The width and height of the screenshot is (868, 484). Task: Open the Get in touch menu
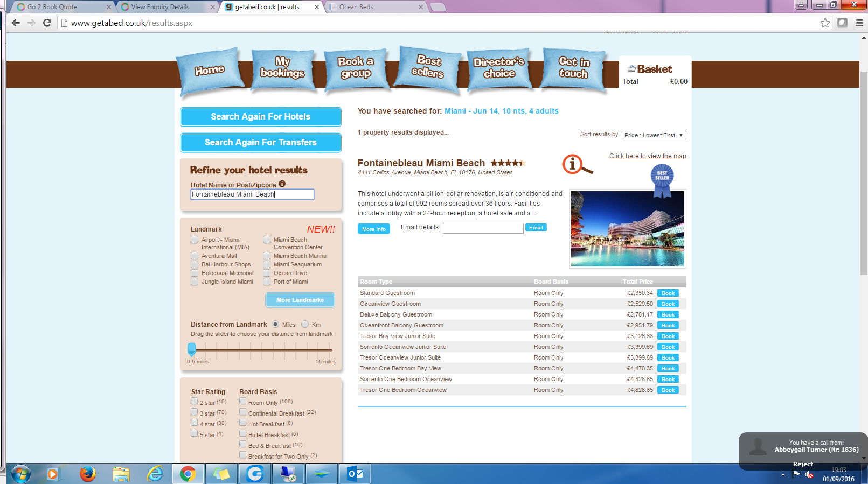[x=574, y=71]
